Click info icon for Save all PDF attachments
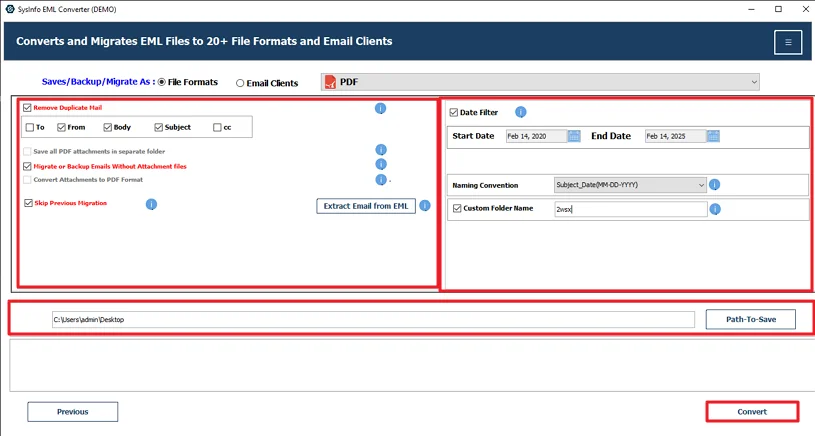Image resolution: width=815 pixels, height=436 pixels. pyautogui.click(x=381, y=150)
